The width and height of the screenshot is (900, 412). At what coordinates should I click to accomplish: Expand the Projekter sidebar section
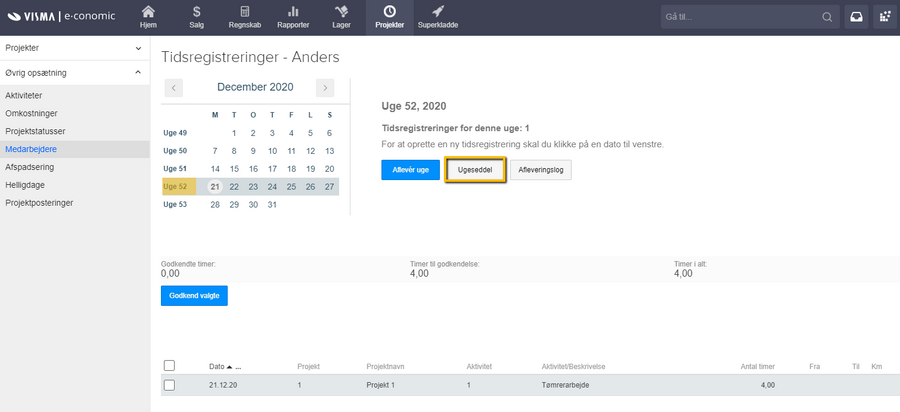point(137,48)
